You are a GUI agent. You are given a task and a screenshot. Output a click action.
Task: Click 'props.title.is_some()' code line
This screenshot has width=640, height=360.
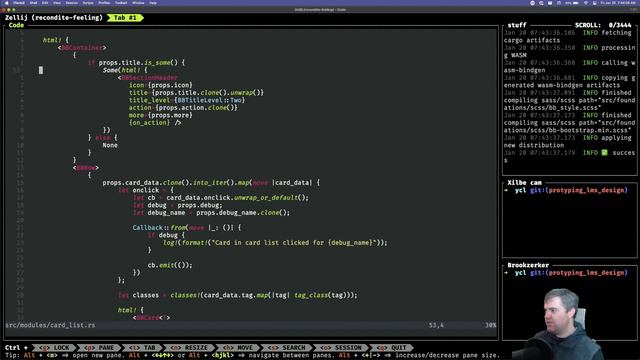point(136,63)
